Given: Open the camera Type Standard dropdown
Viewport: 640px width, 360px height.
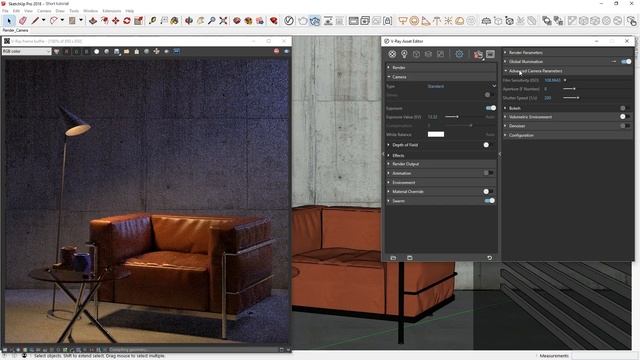Looking at the screenshot, I should click(461, 87).
